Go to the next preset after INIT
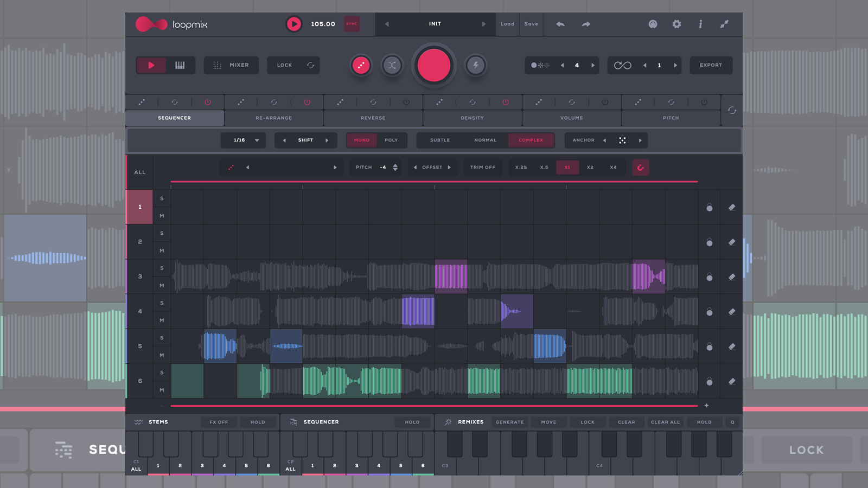This screenshot has height=488, width=868. 484,24
